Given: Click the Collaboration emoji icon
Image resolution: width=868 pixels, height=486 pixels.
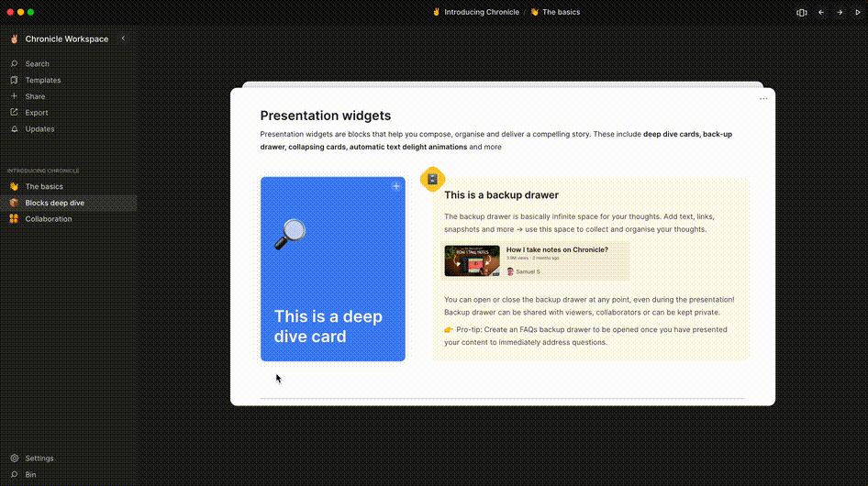Looking at the screenshot, I should click(x=14, y=218).
